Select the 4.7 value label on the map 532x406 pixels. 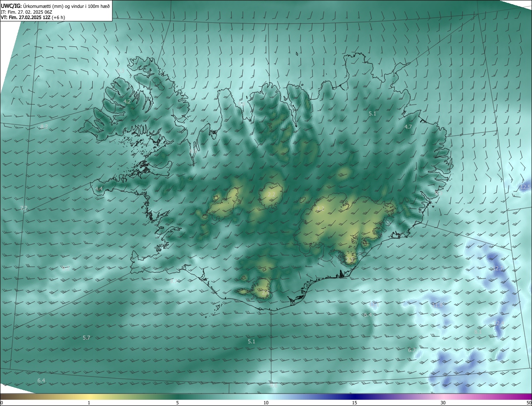pyautogui.click(x=408, y=127)
